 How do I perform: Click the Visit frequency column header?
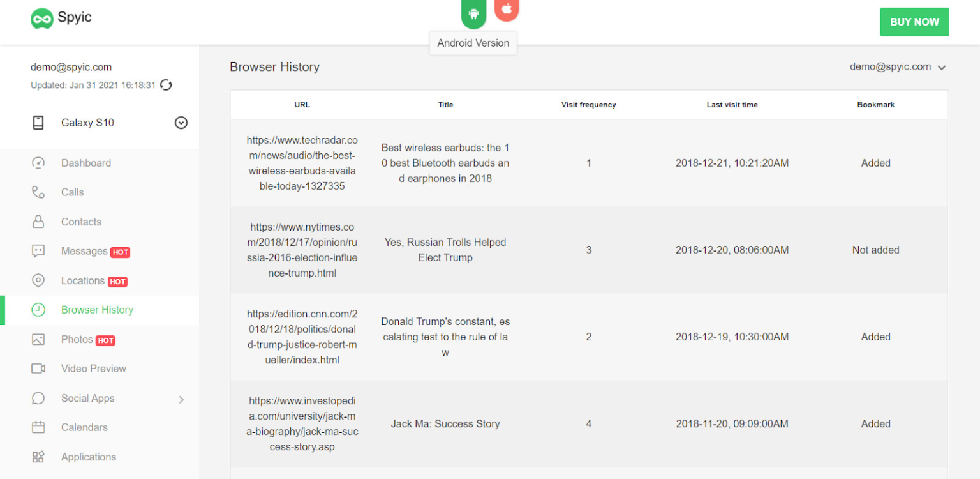588,105
